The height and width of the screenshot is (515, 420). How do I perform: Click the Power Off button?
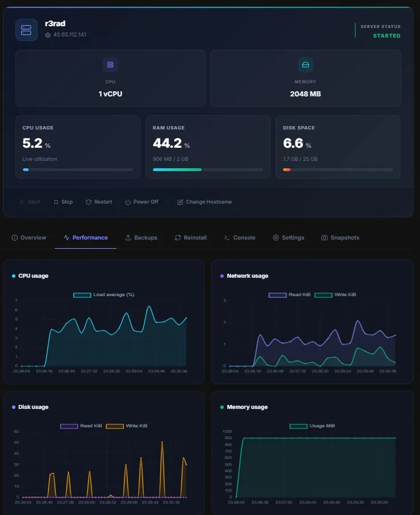(142, 202)
